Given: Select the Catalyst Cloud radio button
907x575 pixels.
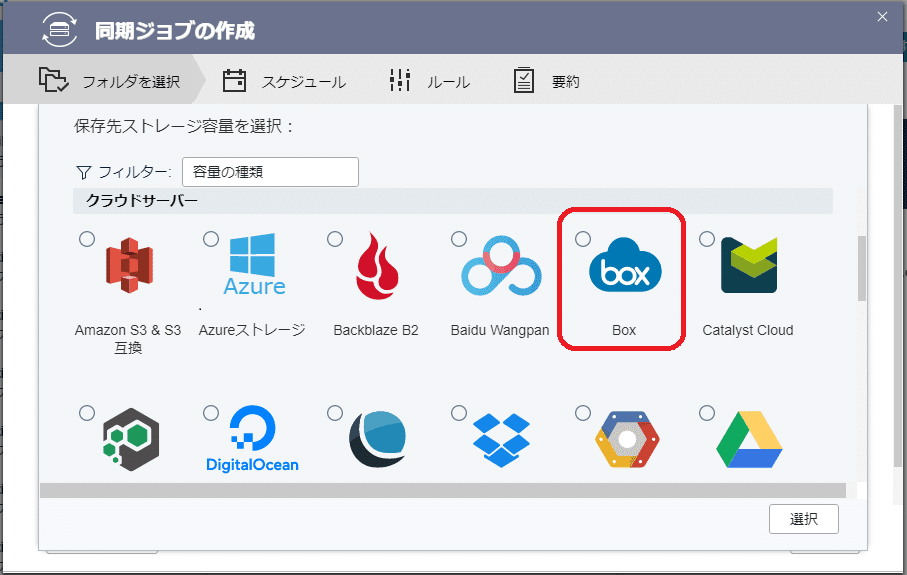Looking at the screenshot, I should pos(707,239).
